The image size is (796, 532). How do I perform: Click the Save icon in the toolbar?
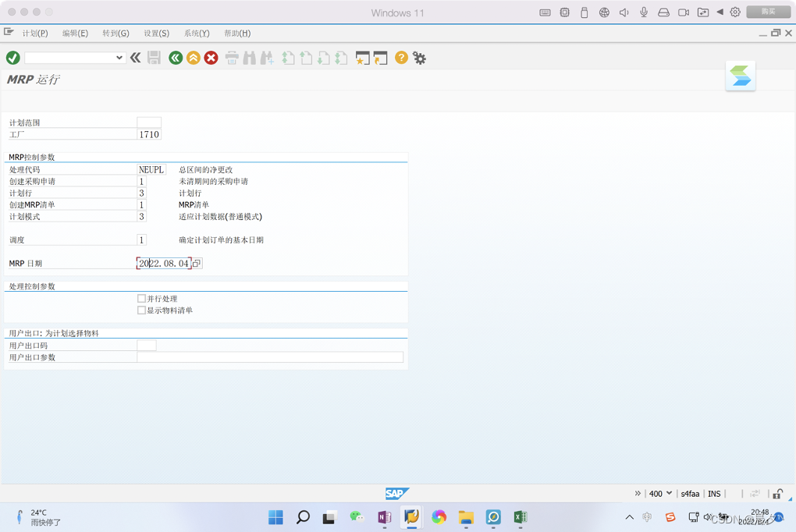point(153,58)
